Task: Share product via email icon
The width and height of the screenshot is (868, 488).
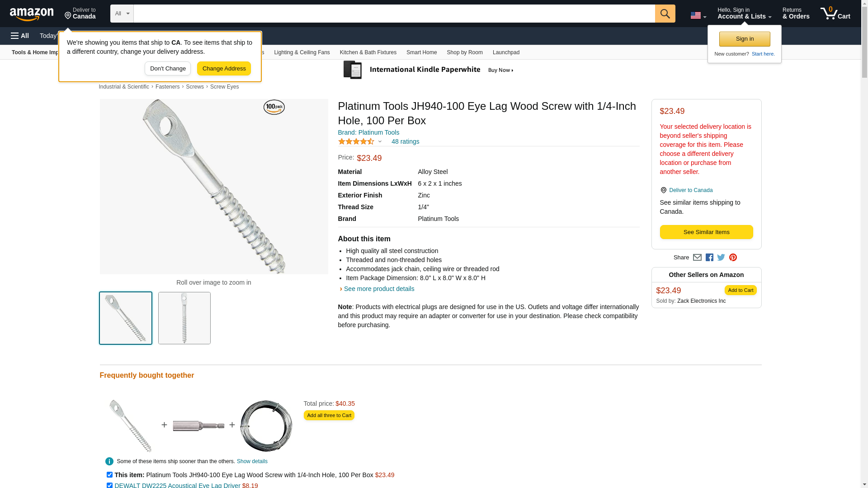Action: [x=697, y=258]
